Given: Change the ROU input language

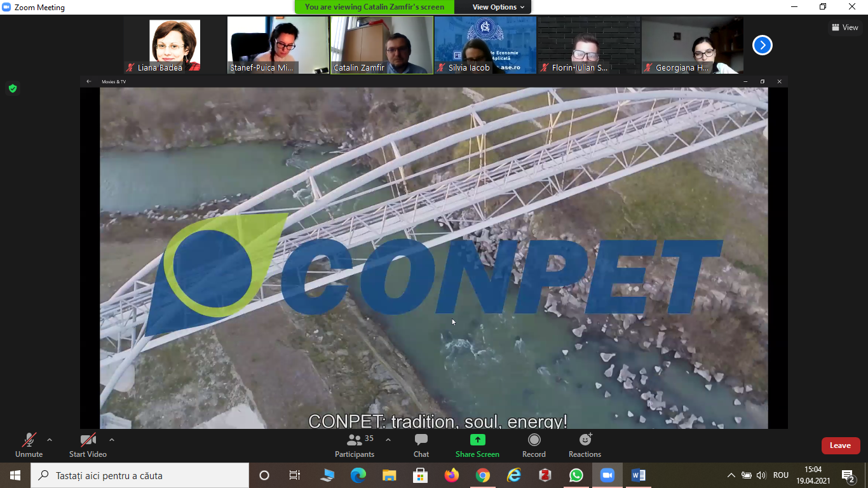Looking at the screenshot, I should [x=781, y=475].
